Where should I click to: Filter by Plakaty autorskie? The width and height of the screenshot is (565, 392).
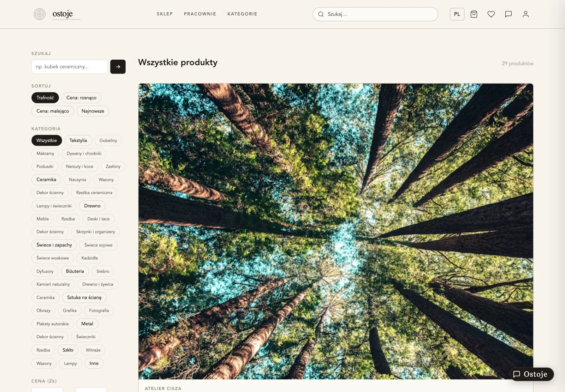[53, 324]
